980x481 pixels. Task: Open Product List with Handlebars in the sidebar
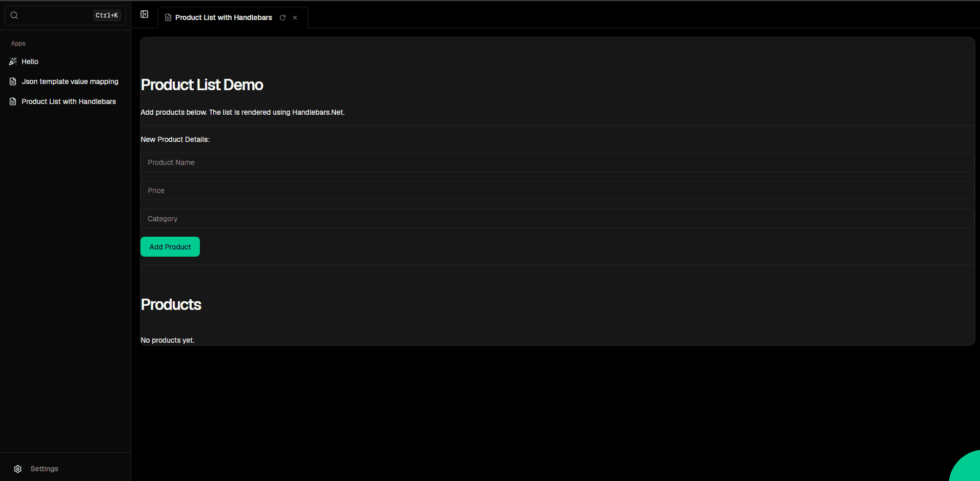(x=69, y=101)
